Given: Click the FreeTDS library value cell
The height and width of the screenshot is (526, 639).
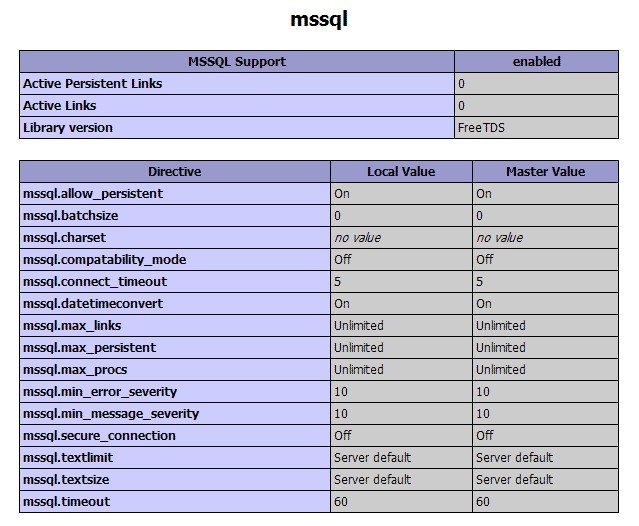Looking at the screenshot, I should [x=536, y=128].
